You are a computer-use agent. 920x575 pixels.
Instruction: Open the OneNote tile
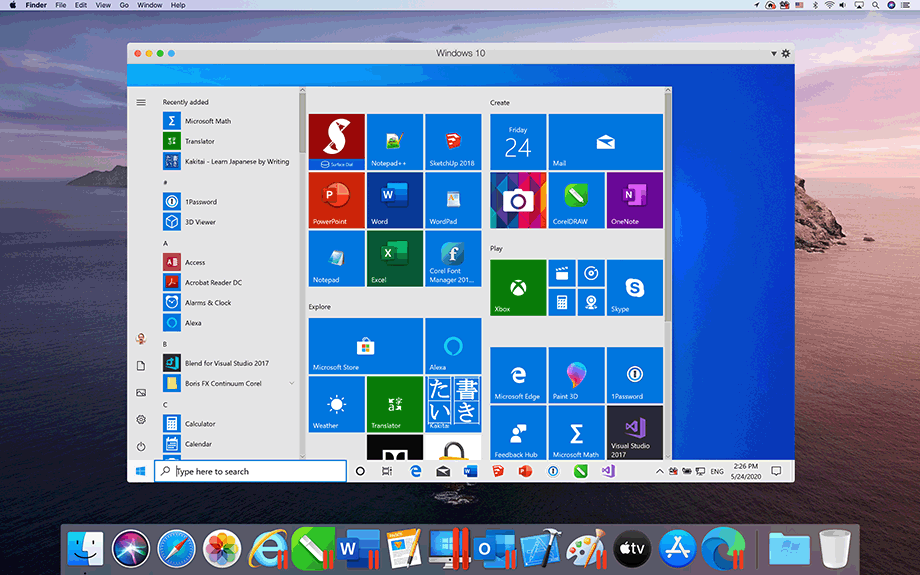click(x=635, y=200)
